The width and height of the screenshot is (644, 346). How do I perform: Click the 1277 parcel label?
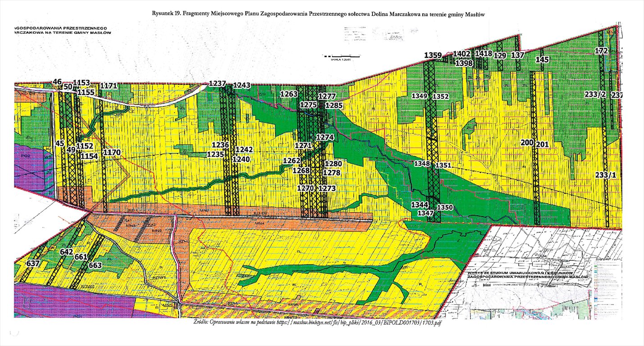coord(327,96)
